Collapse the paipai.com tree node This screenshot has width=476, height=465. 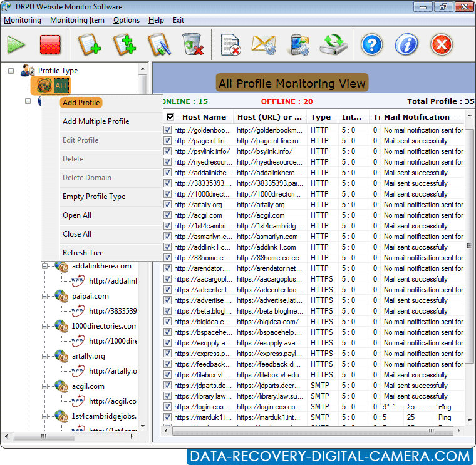tap(44, 297)
